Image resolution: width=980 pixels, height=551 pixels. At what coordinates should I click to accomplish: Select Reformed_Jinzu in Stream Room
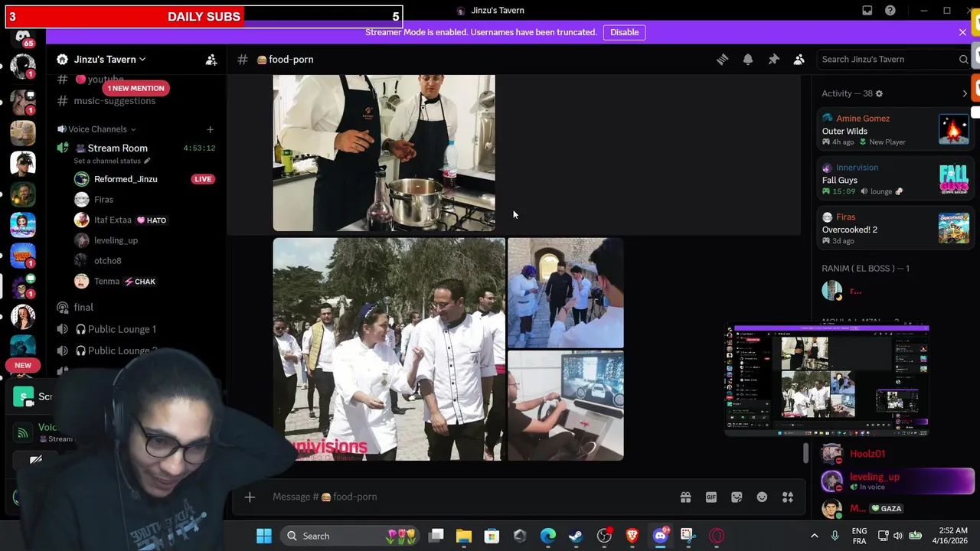pyautogui.click(x=126, y=179)
